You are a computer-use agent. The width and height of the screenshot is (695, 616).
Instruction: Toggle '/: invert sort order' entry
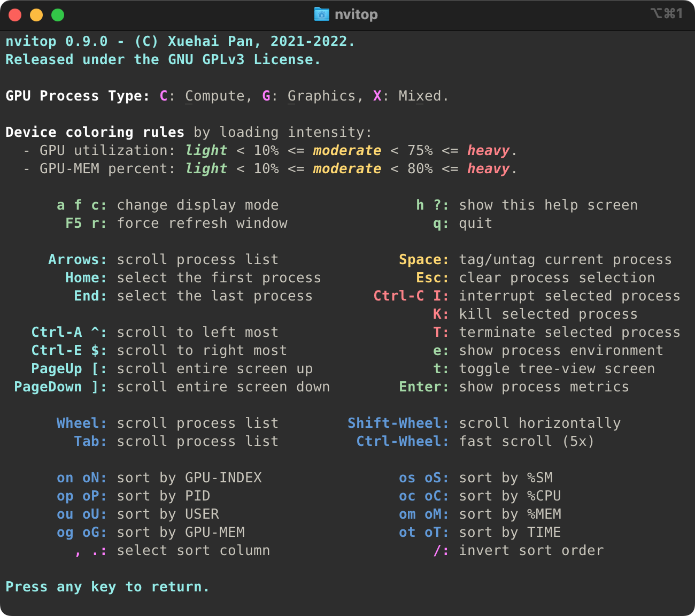point(519,550)
